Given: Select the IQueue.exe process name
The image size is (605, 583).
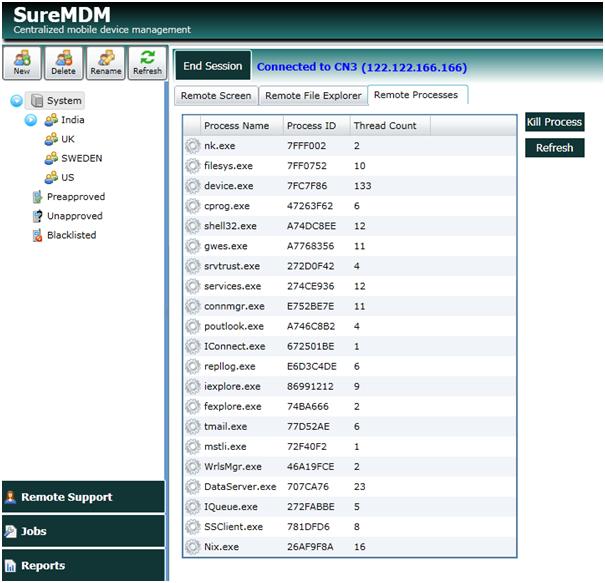Looking at the screenshot, I should tap(231, 507).
